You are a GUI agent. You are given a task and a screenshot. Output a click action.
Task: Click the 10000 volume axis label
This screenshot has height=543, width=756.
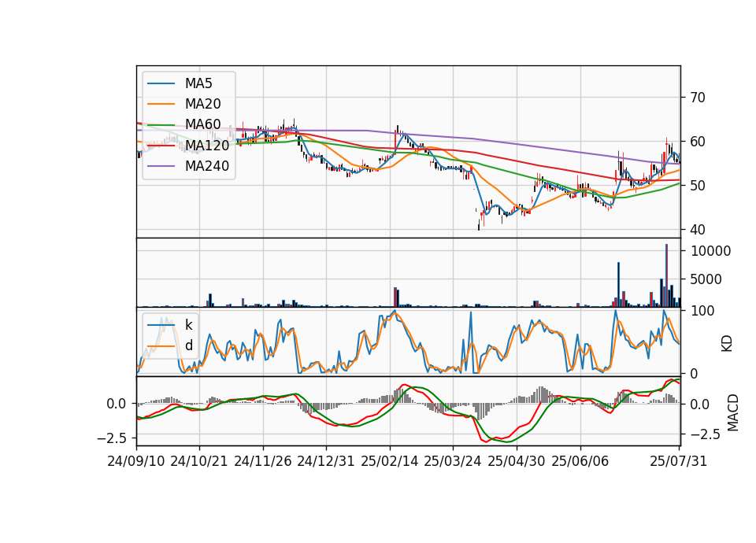(x=710, y=251)
